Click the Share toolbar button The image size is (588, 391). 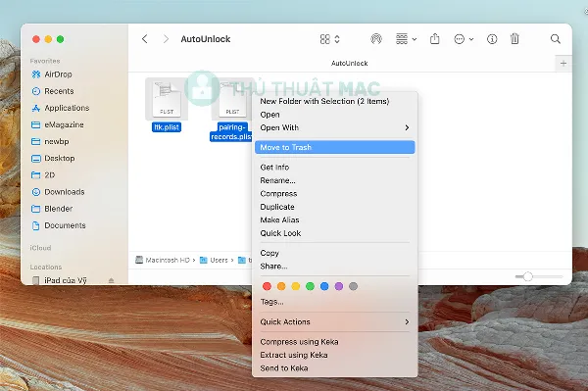(x=434, y=38)
